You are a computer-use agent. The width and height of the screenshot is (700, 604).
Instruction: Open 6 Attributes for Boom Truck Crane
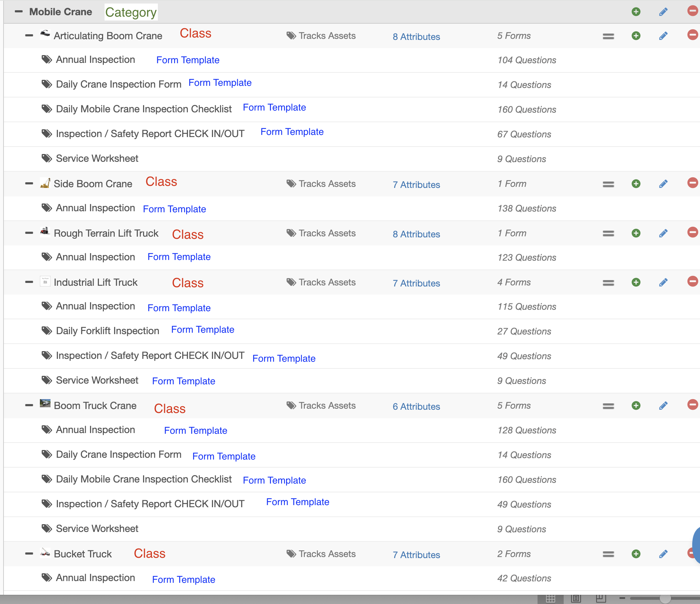point(416,407)
